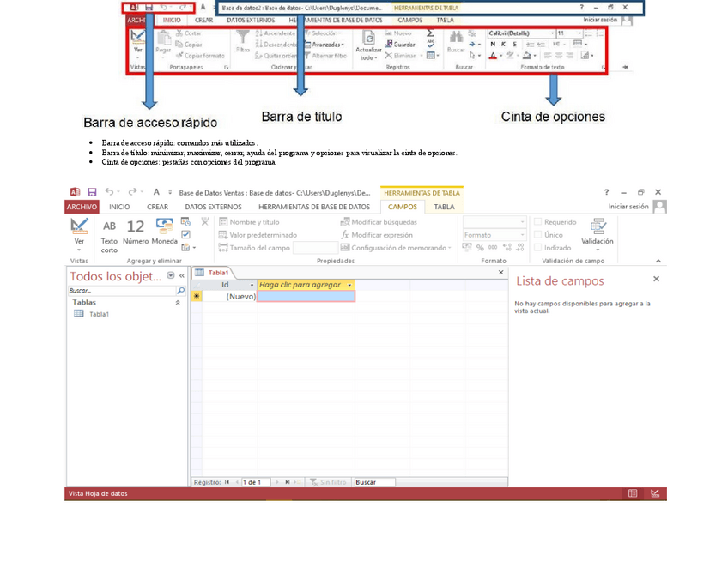This screenshot has width=728, height=561.
Task: Close the Lista de campos pane
Action: click(656, 280)
